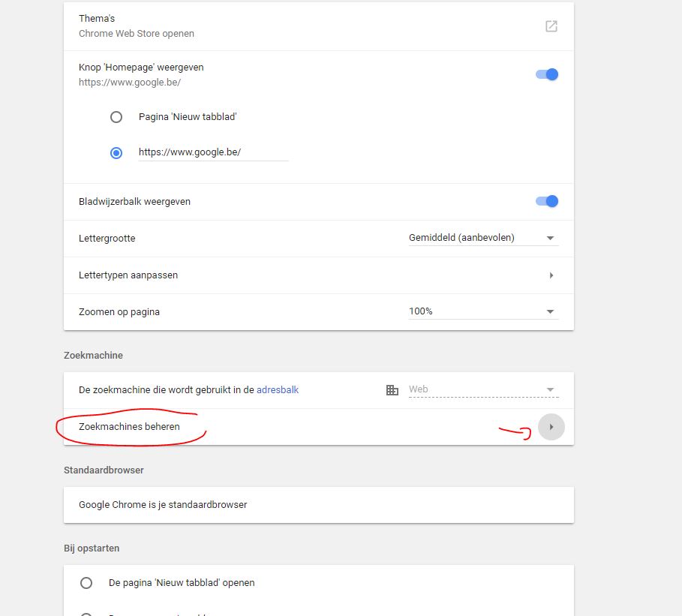This screenshot has width=682, height=616.
Task: Open the 'adresbalk' link
Action: pos(278,390)
